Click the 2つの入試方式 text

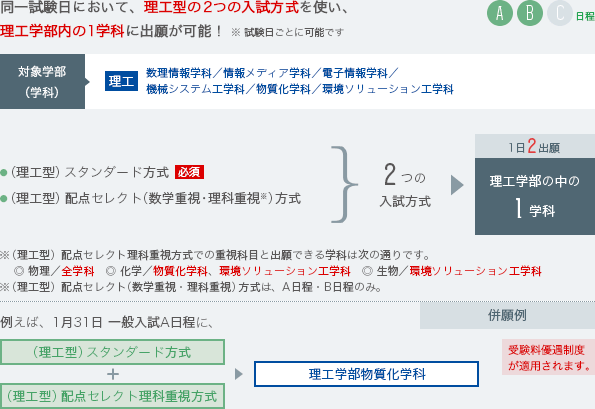(405, 186)
